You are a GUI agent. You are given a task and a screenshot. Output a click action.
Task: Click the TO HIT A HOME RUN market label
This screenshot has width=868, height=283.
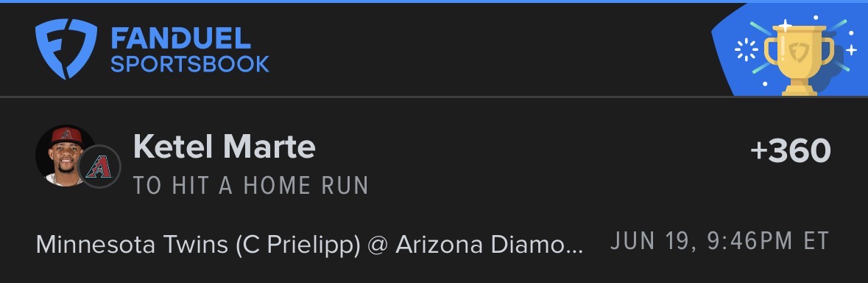click(x=251, y=186)
